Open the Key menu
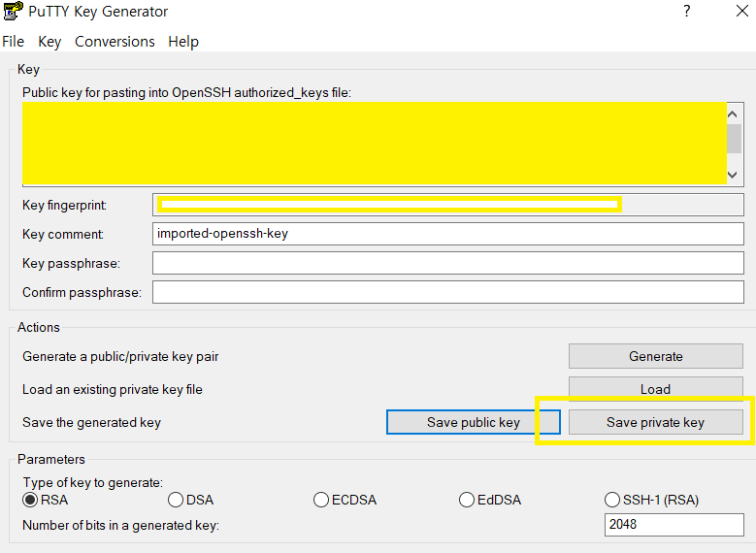This screenshot has height=553, width=756. click(x=49, y=42)
